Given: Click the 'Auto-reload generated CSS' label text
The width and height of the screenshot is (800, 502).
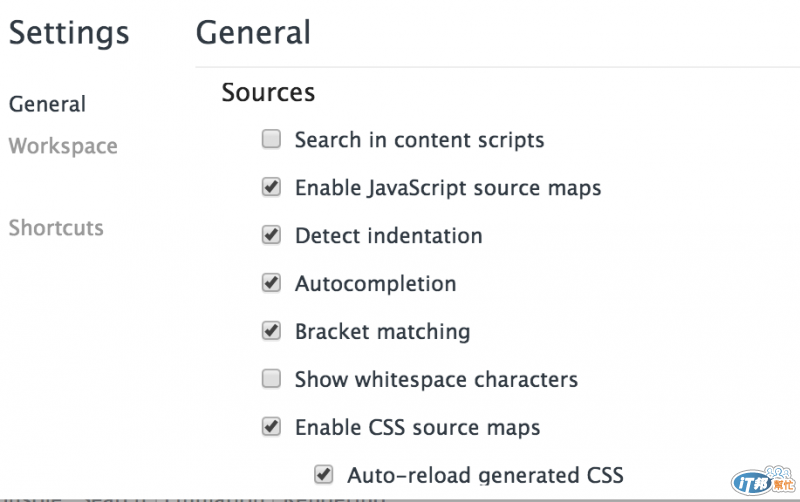Looking at the screenshot, I should [x=485, y=474].
